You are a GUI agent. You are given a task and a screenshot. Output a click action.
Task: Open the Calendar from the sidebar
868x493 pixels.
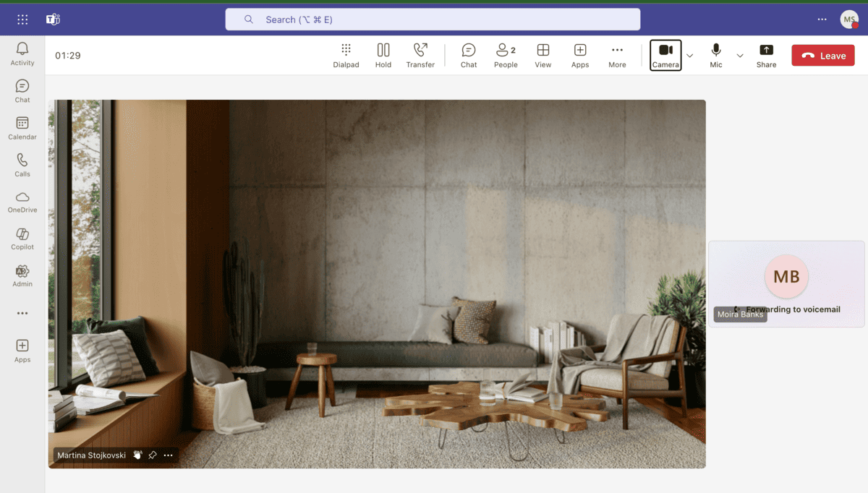click(x=22, y=126)
